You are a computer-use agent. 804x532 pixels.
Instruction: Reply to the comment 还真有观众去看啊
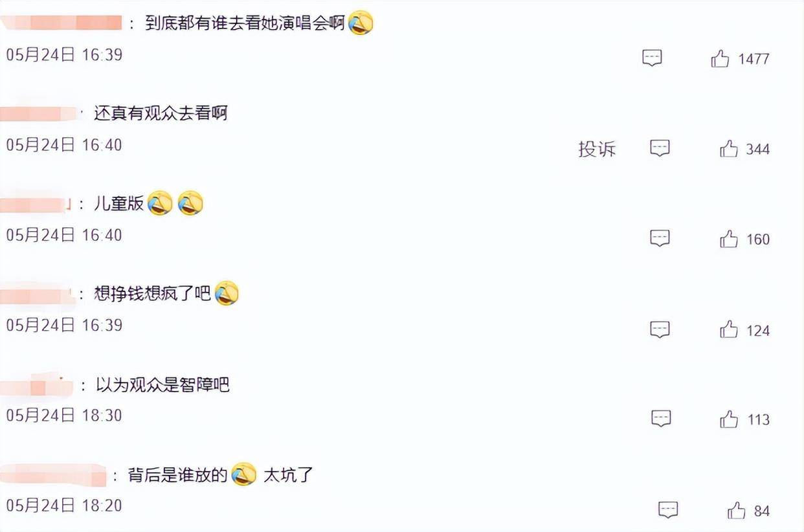click(x=660, y=148)
